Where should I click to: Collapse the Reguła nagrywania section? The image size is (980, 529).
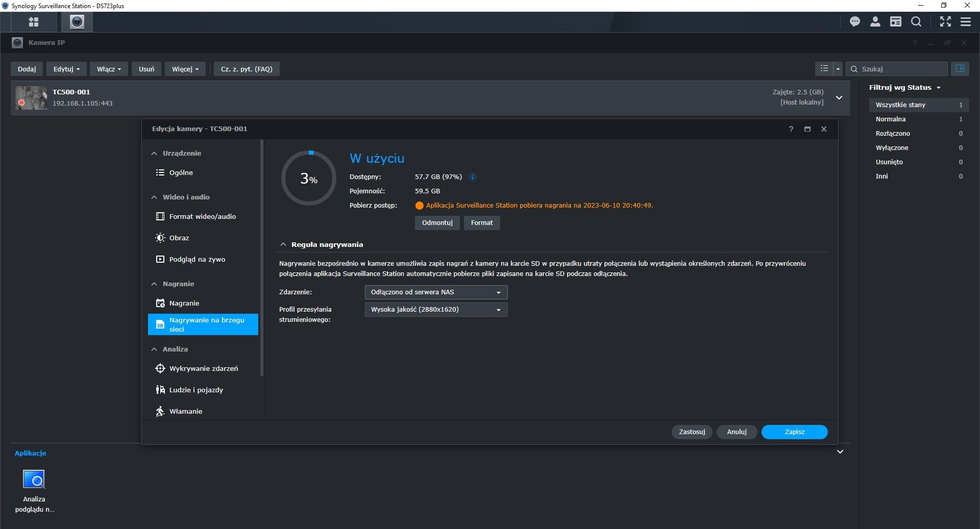[283, 244]
